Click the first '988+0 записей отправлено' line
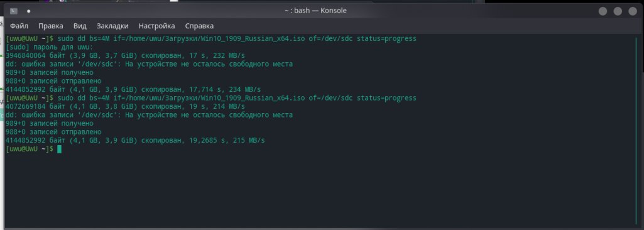 tap(53, 81)
